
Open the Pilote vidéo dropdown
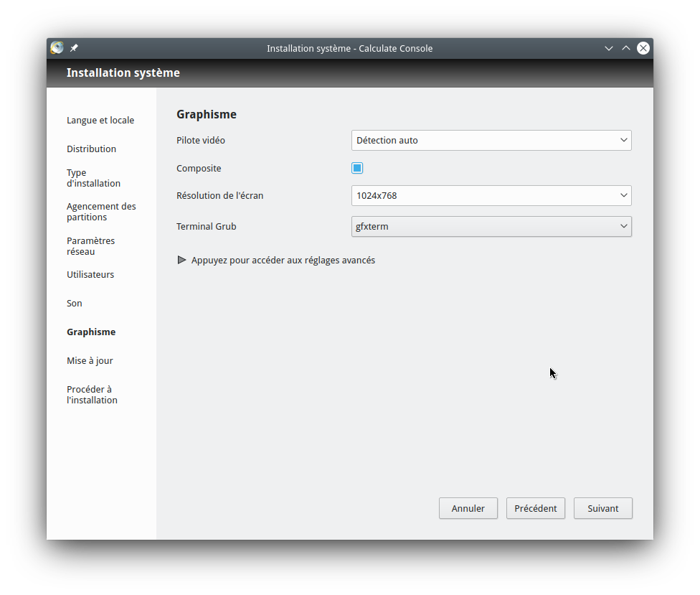pyautogui.click(x=491, y=141)
